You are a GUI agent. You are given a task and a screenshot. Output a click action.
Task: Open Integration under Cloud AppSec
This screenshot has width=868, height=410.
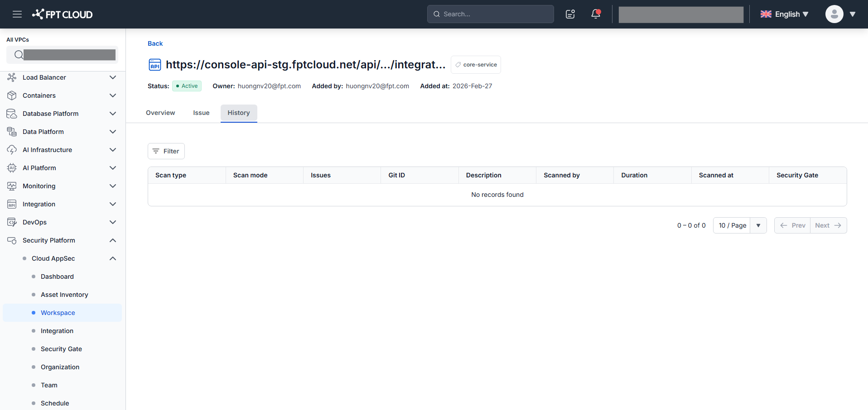point(57,331)
